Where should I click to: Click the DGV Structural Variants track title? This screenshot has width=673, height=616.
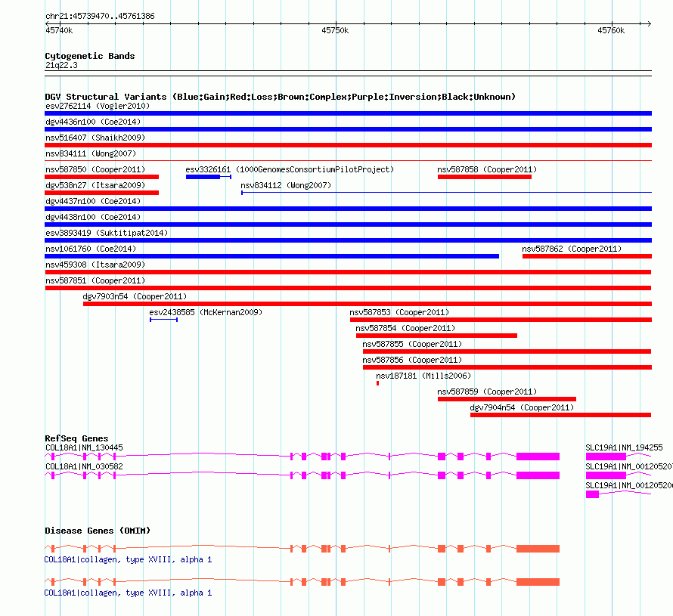pyautogui.click(x=280, y=97)
